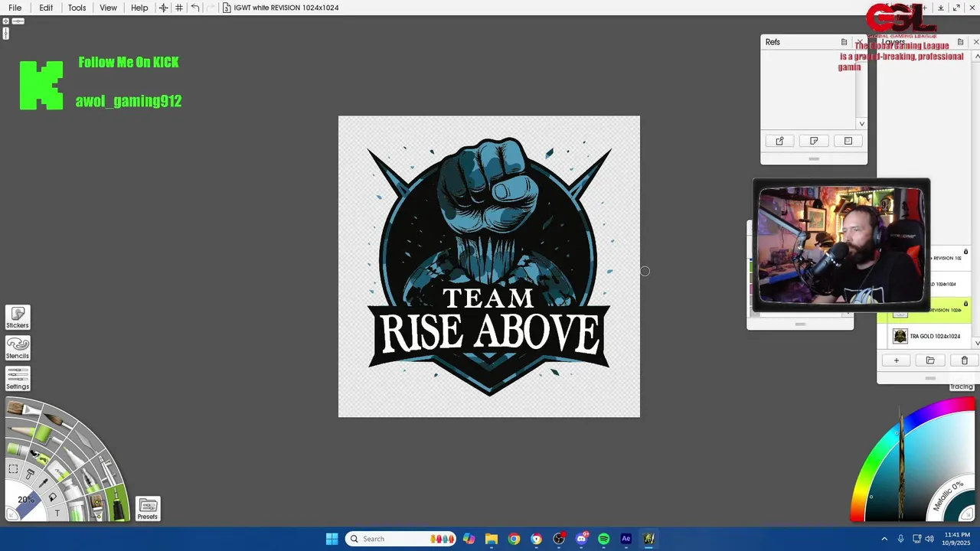Add a layer group with folder button
Screen dimensions: 980x551
930,360
